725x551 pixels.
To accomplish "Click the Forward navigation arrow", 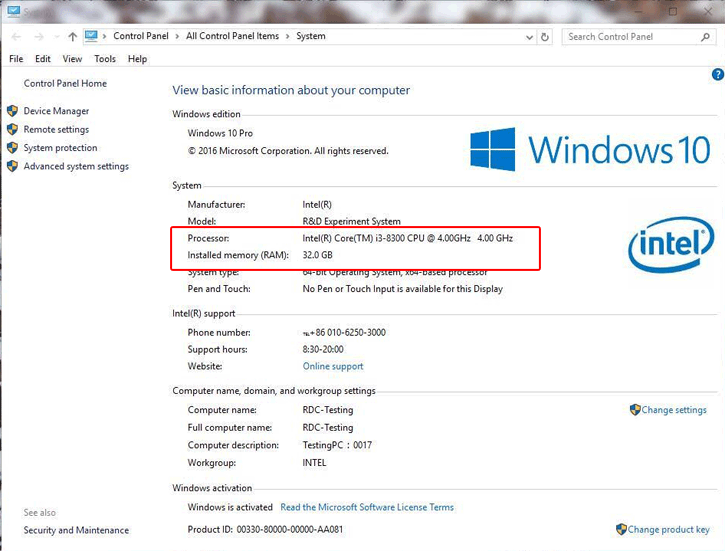I will tap(39, 37).
